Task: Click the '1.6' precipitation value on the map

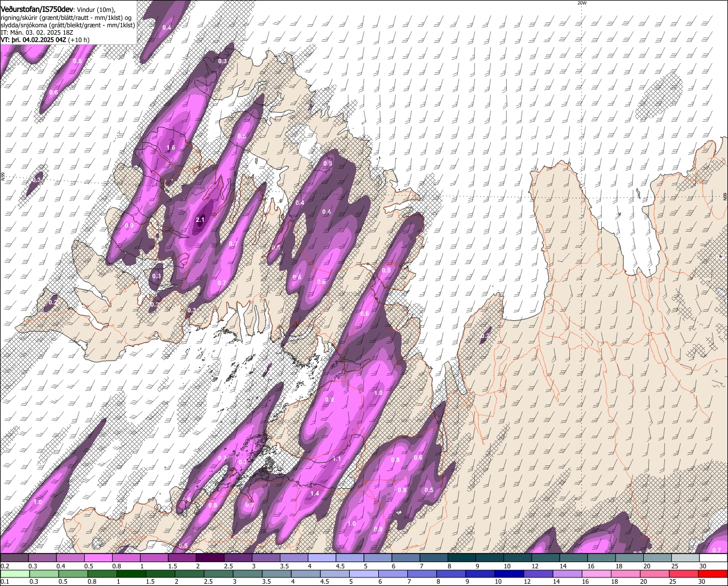Action: pyautogui.click(x=171, y=147)
